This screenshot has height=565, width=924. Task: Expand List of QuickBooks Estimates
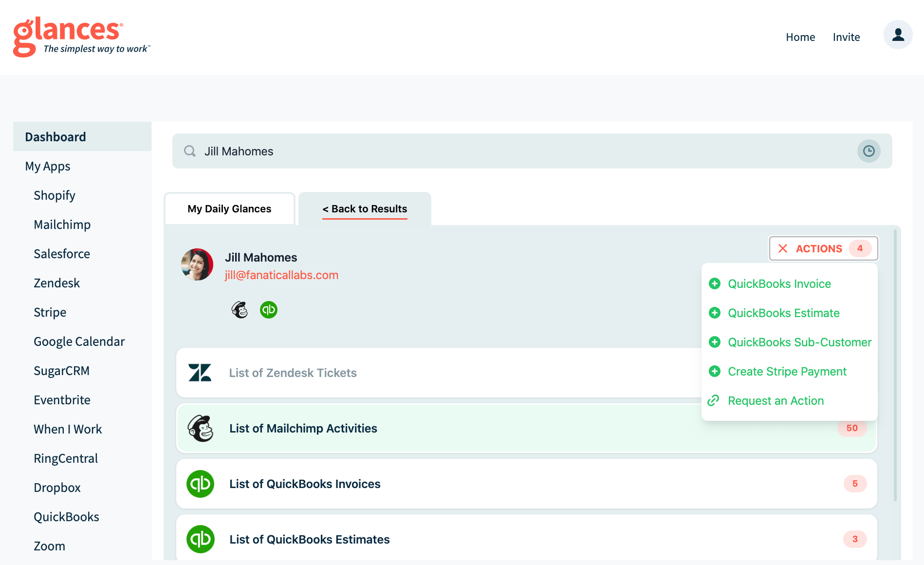point(527,538)
